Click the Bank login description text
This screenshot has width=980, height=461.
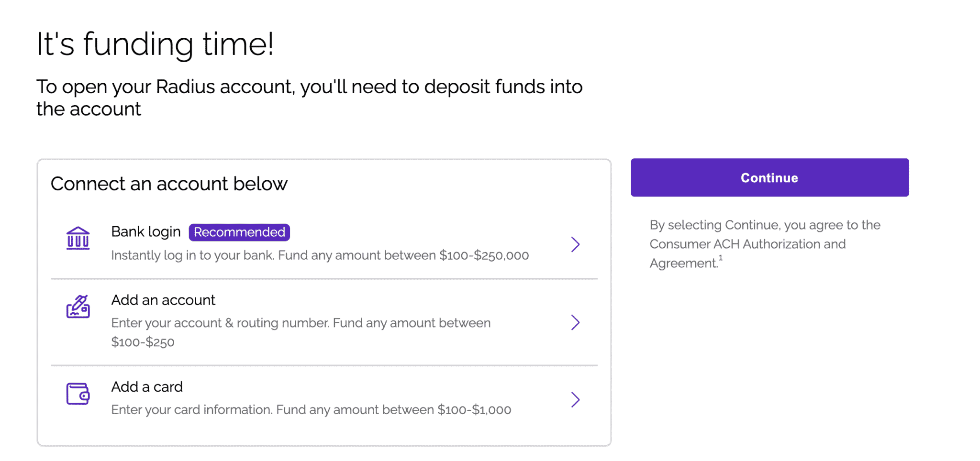pos(320,255)
